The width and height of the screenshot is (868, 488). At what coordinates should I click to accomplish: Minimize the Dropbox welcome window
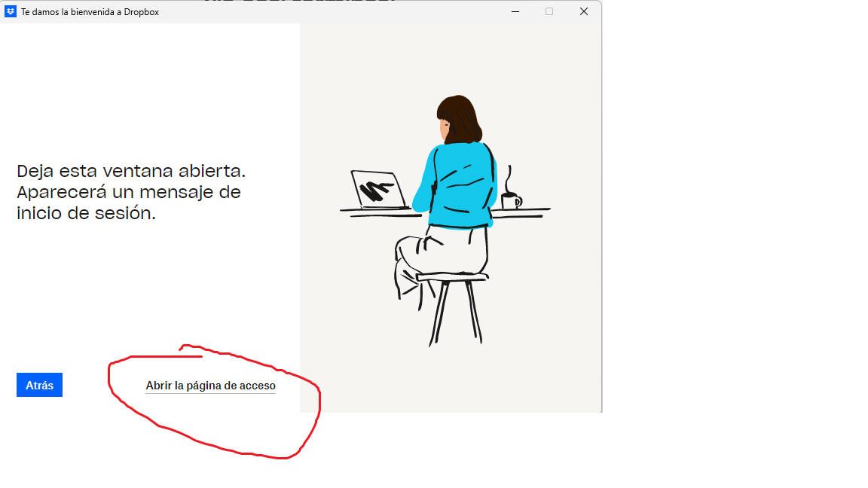point(515,11)
